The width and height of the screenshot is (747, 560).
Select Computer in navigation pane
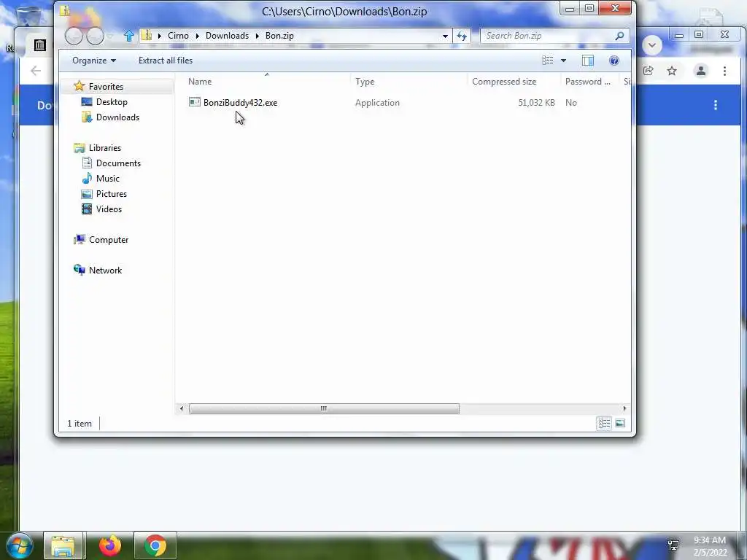click(109, 239)
